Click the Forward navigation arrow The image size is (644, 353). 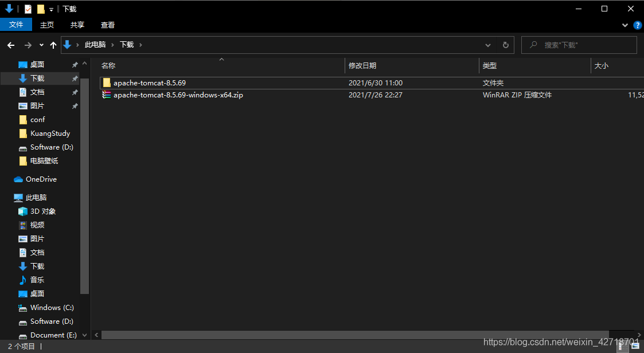(28, 45)
